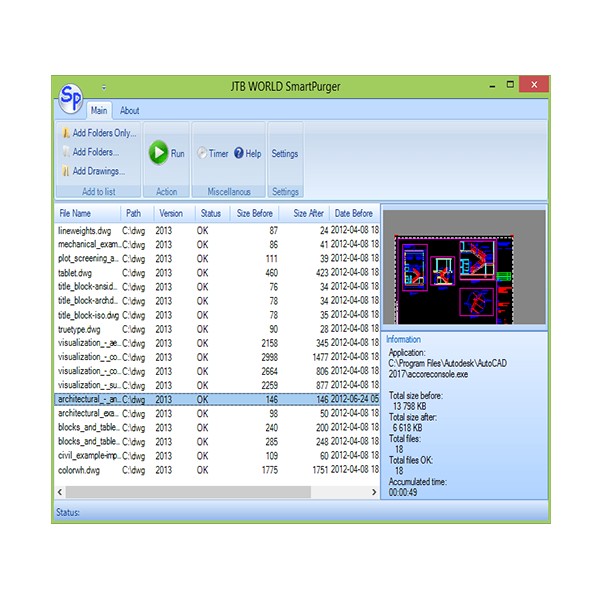This screenshot has width=600, height=600.
Task: Select truetype.dwg row
Action: [x=217, y=329]
